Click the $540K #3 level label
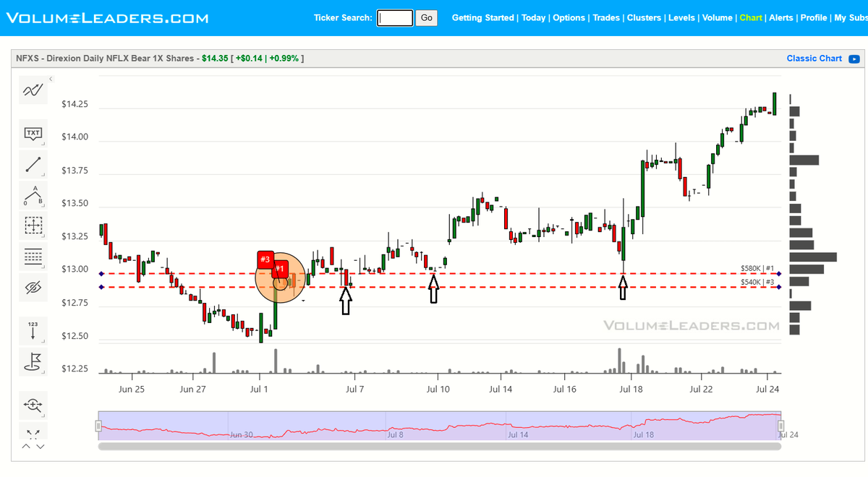Image resolution: width=868 pixels, height=477 pixels. 757,282
